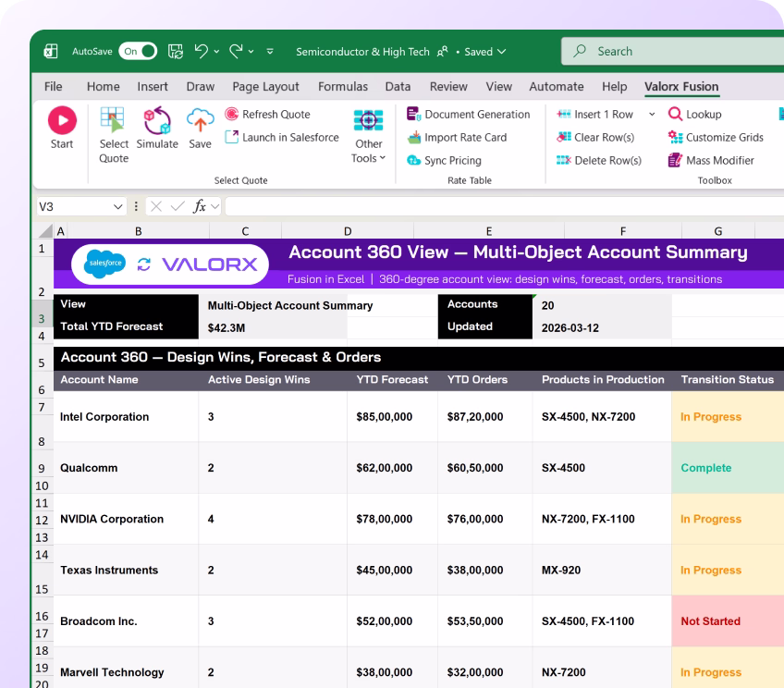Open the Other Tools dropdown

pos(369,136)
